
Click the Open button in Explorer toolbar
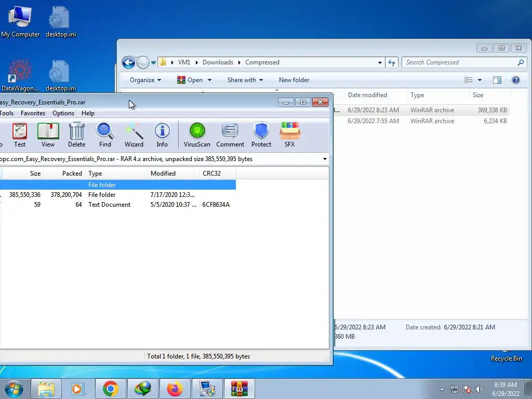click(x=190, y=80)
